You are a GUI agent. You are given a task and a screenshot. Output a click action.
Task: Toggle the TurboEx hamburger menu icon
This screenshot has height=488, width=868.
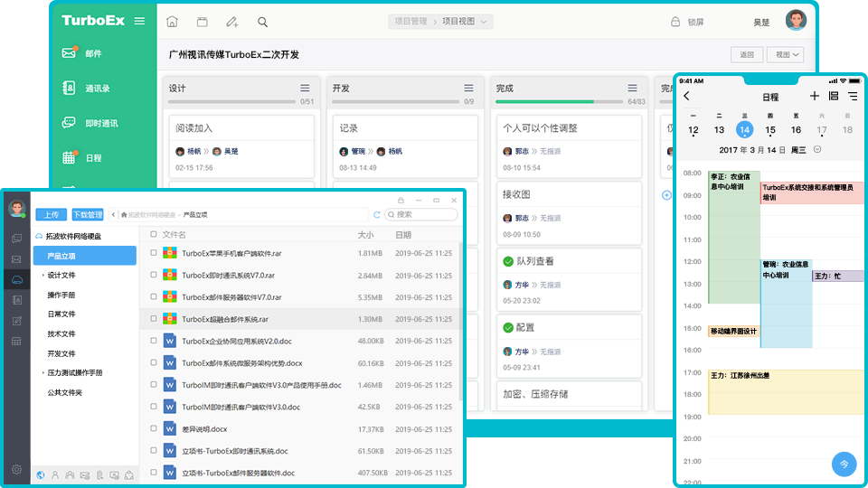138,21
